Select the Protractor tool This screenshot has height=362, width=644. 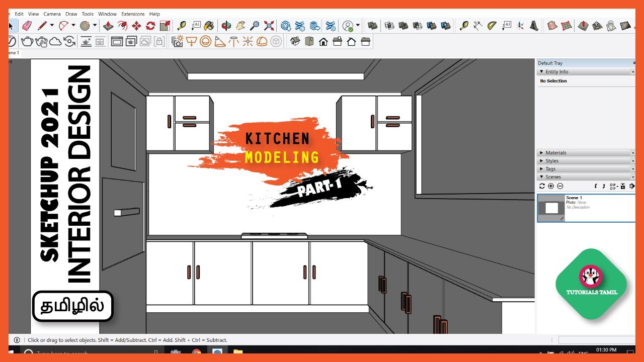click(x=492, y=26)
